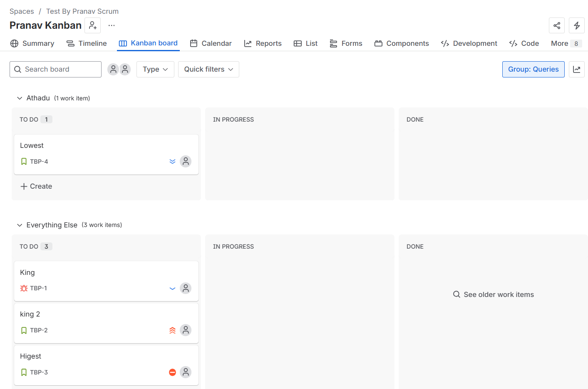Screen dimensions: 588x389
Task: Click the lowest priority icon on TBP-4
Action: point(172,162)
